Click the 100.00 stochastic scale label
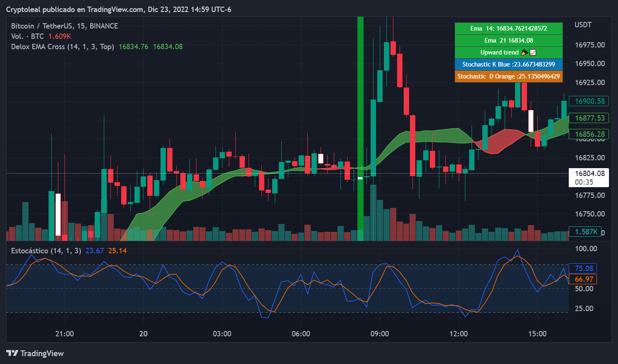This screenshot has width=618, height=364. click(586, 249)
